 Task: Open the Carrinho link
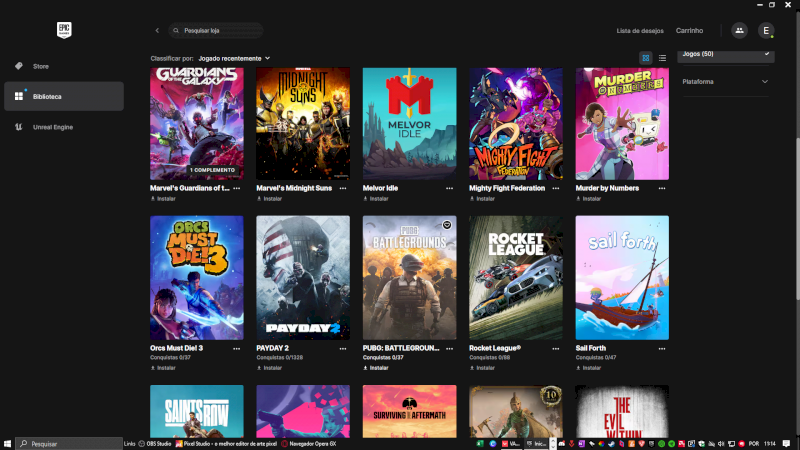click(689, 31)
